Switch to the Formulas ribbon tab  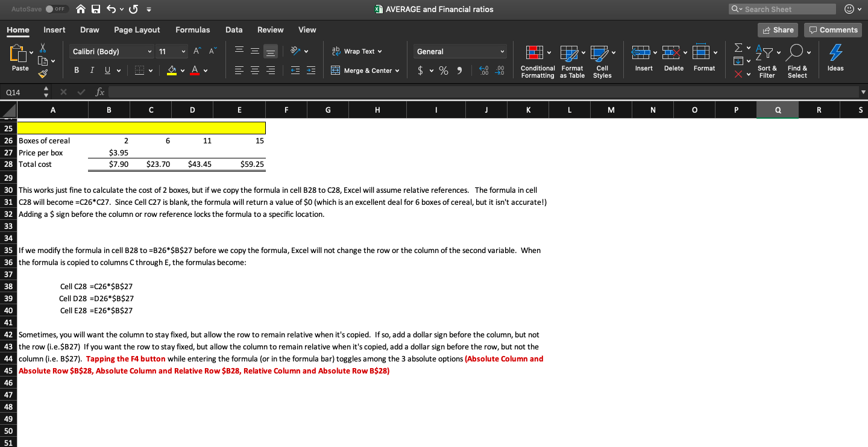point(192,30)
